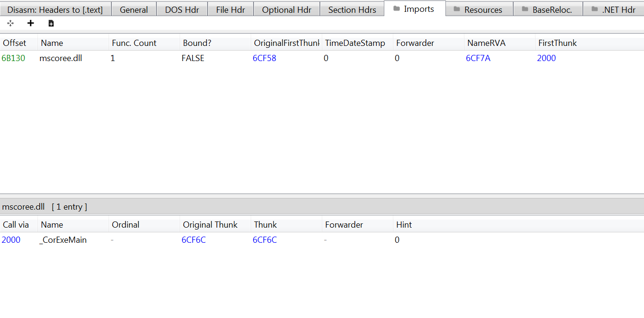This screenshot has height=318, width=644.
Task: Sort by the Func. Count column header
Action: click(x=134, y=43)
